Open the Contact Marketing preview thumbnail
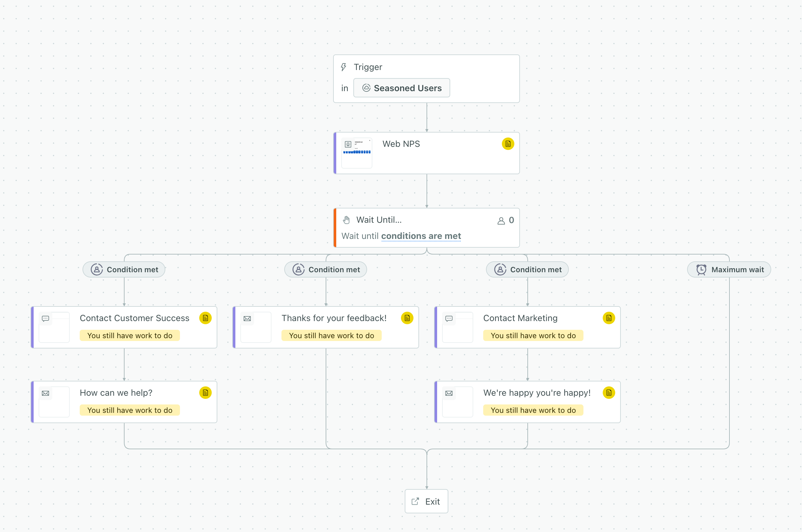802x532 pixels. (457, 327)
